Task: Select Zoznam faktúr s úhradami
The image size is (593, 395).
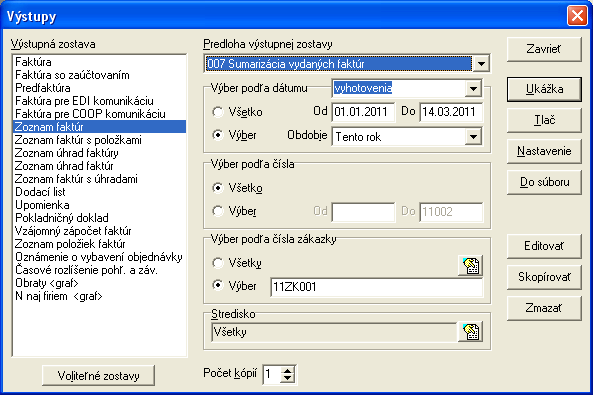Action: 99,179
